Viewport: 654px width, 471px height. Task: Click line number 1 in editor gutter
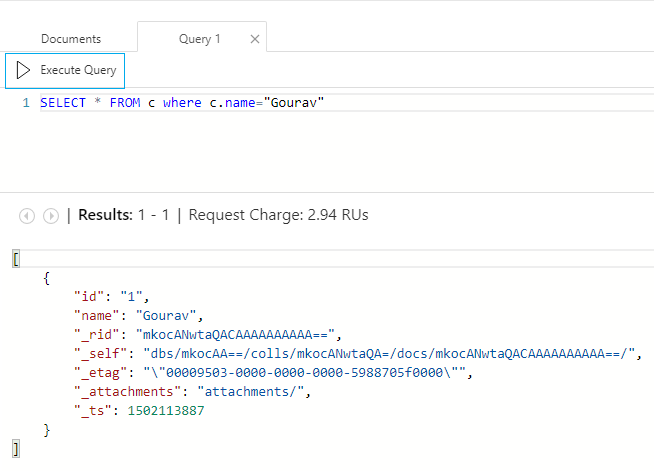[25, 103]
